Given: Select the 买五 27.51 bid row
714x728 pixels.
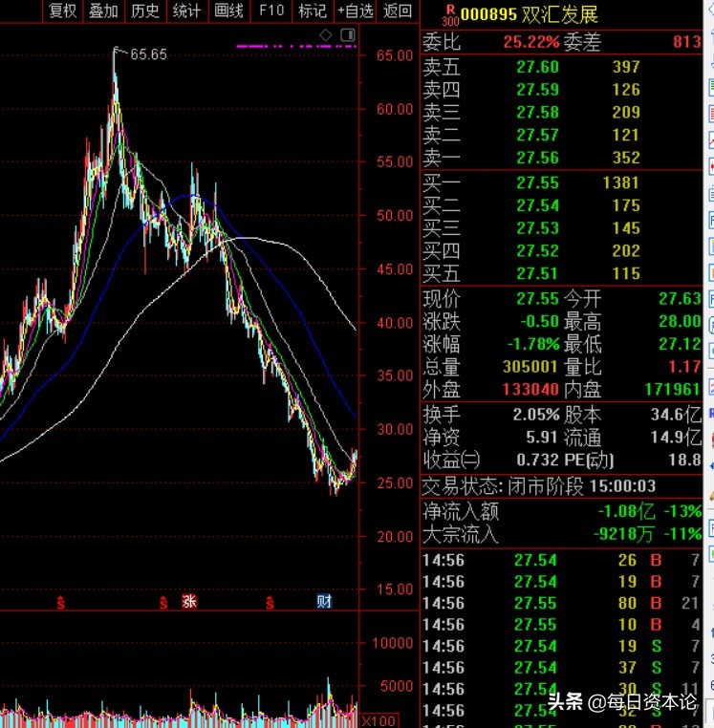Looking at the screenshot, I should coord(561,273).
